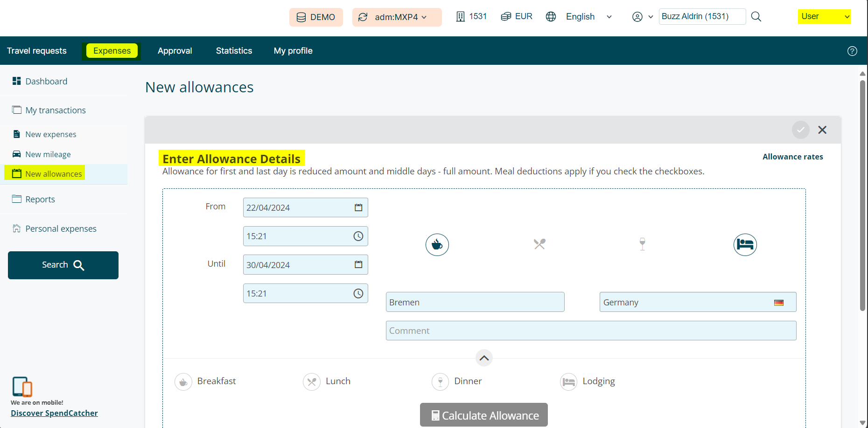Open the Allowance rates link
This screenshot has height=428, width=868.
click(792, 157)
